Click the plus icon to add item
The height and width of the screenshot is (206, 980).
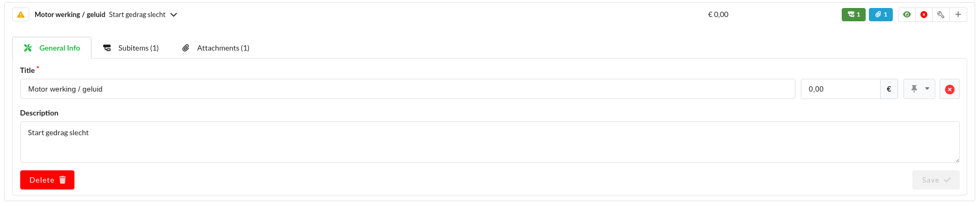(x=958, y=14)
